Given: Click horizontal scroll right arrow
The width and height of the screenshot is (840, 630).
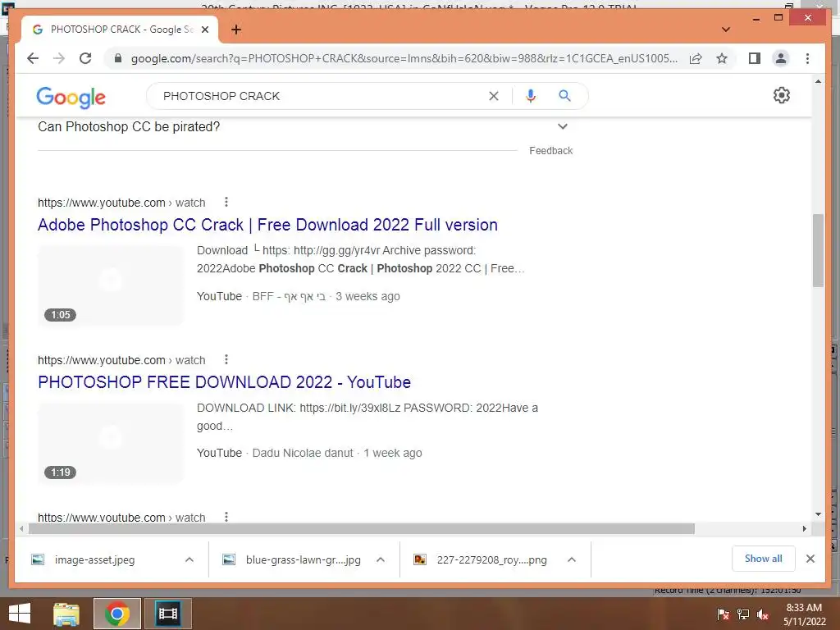Looking at the screenshot, I should coord(804,529).
